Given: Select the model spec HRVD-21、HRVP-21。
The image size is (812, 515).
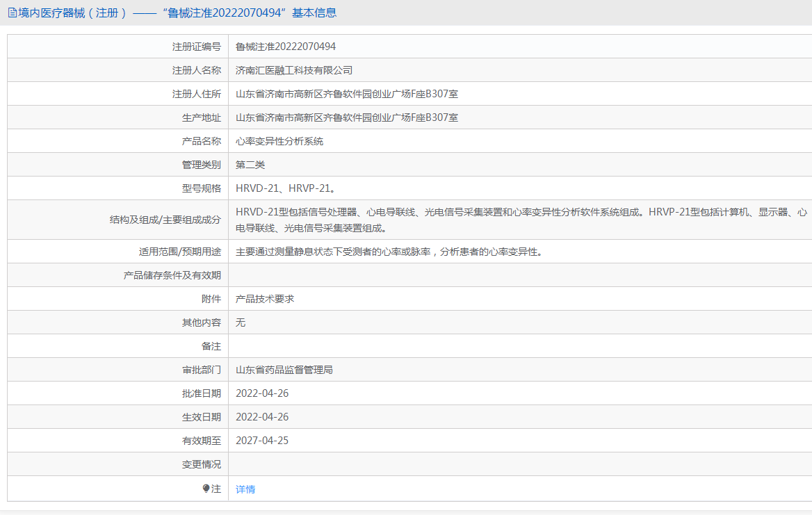Looking at the screenshot, I should pyautogui.click(x=287, y=188).
